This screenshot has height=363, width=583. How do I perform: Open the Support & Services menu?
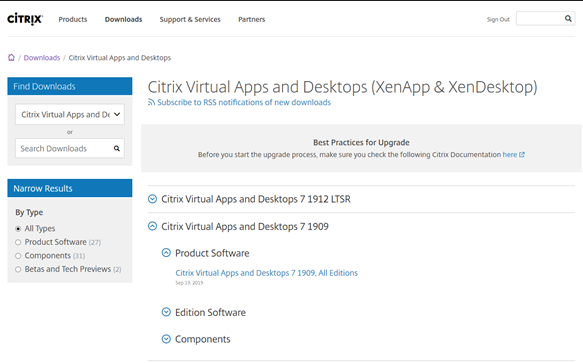(190, 19)
